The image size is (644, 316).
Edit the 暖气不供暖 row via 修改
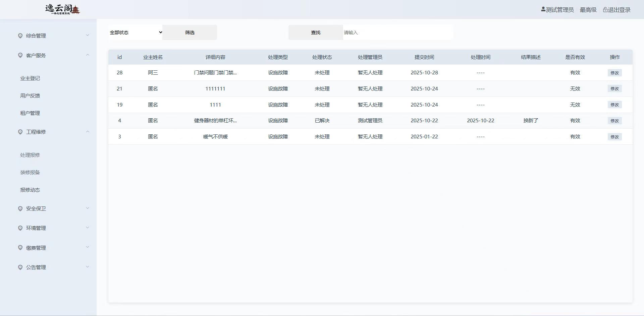click(614, 137)
